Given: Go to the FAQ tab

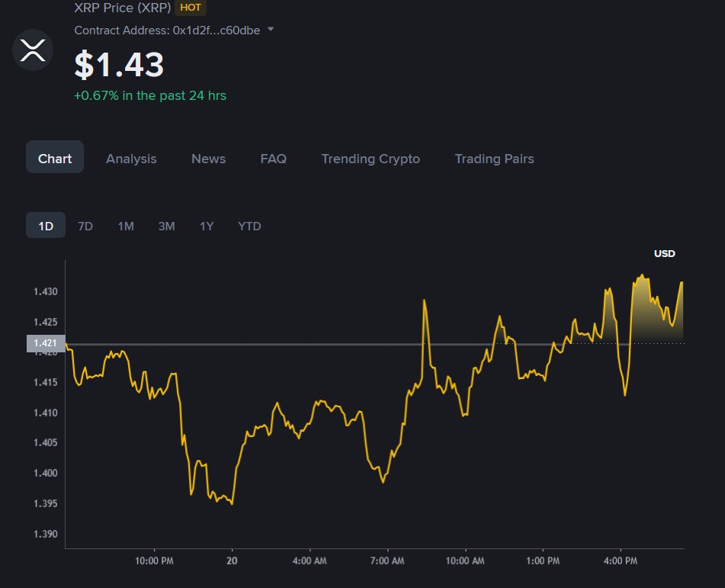Looking at the screenshot, I should (x=273, y=159).
